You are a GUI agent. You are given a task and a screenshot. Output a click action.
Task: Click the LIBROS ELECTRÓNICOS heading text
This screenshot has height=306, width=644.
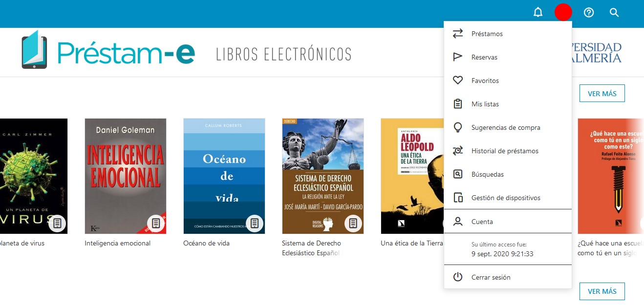(284, 54)
